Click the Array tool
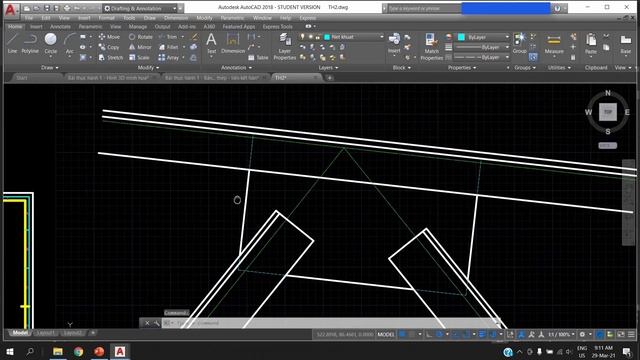640x360 pixels. click(x=169, y=58)
